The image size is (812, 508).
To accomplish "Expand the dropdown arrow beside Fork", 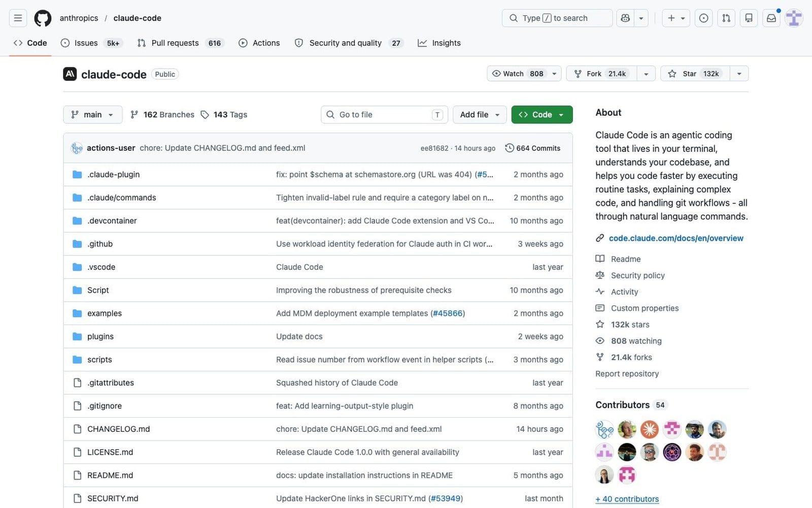I will coord(646,74).
